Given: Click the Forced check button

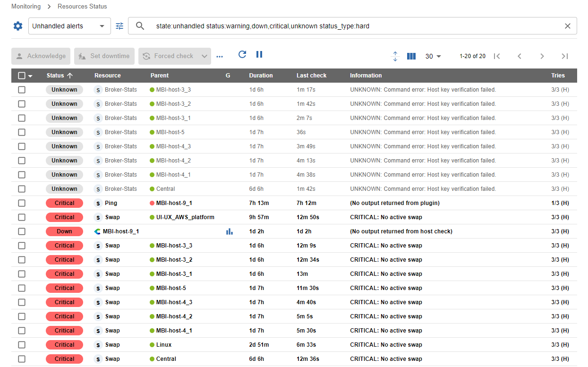Looking at the screenshot, I should click(x=168, y=56).
